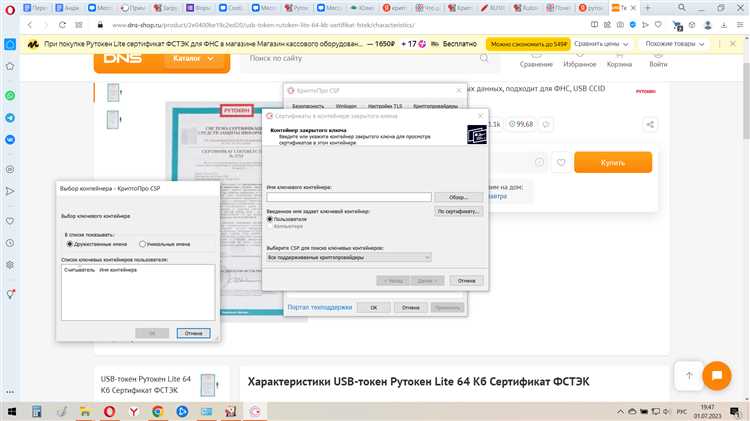Expand the Сравнить цены dropdown

601,44
